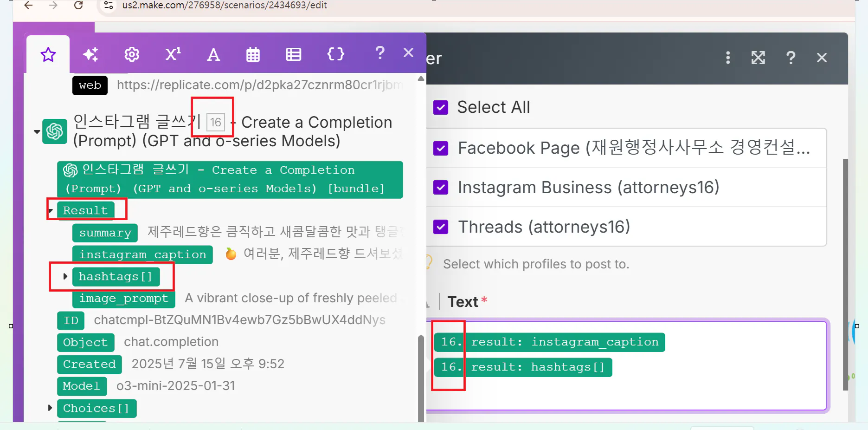Screen dimensions: 868x430
Task: Collapse the Result node
Action: coord(51,211)
